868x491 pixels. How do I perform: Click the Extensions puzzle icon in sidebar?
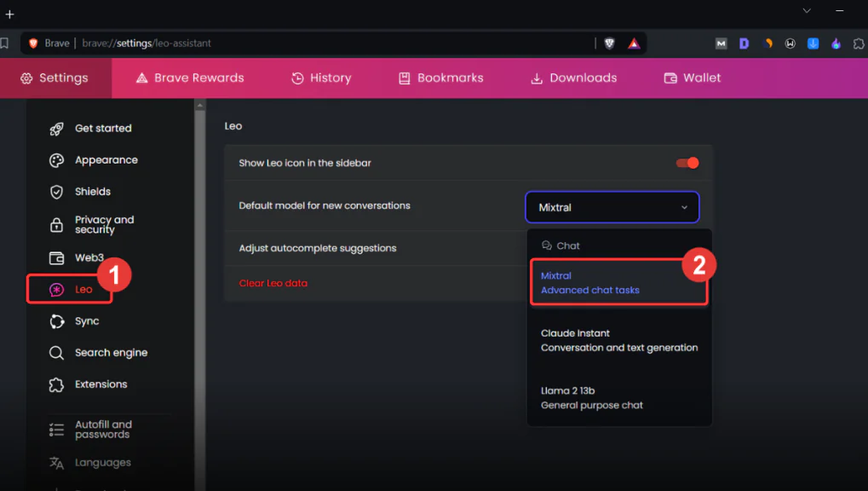pos(56,384)
